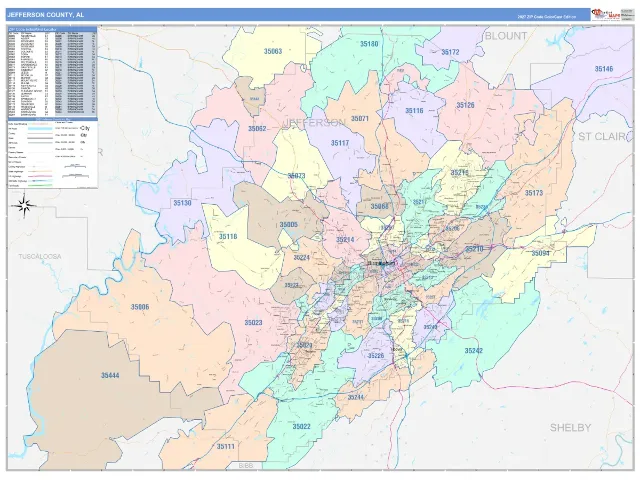Click the 35444 ZIP code label
The width and height of the screenshot is (640, 480).
click(x=110, y=375)
